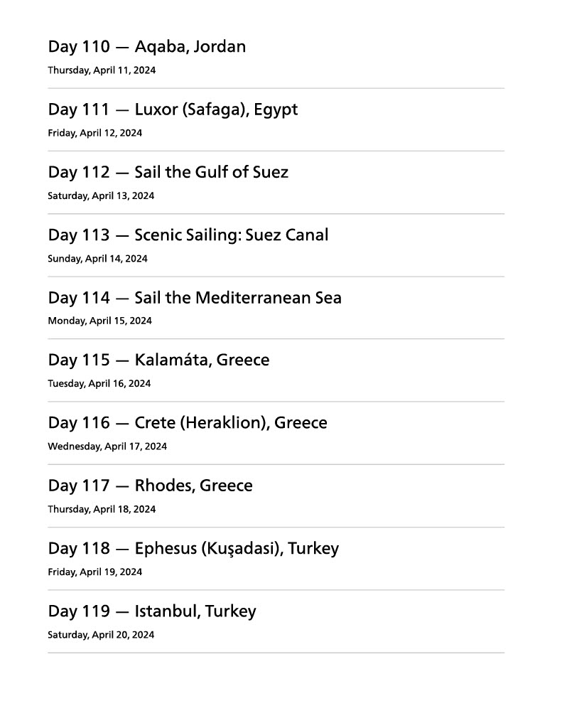Click the Saturday, April 20, 2024 date
The height and width of the screenshot is (728, 562).
tap(101, 635)
